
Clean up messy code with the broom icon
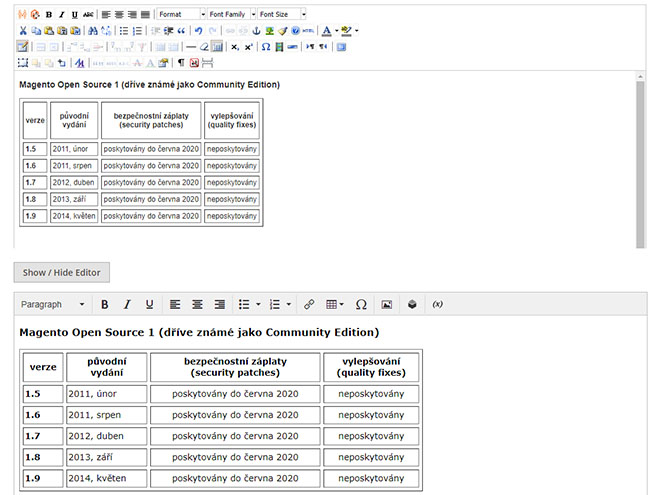(282, 31)
